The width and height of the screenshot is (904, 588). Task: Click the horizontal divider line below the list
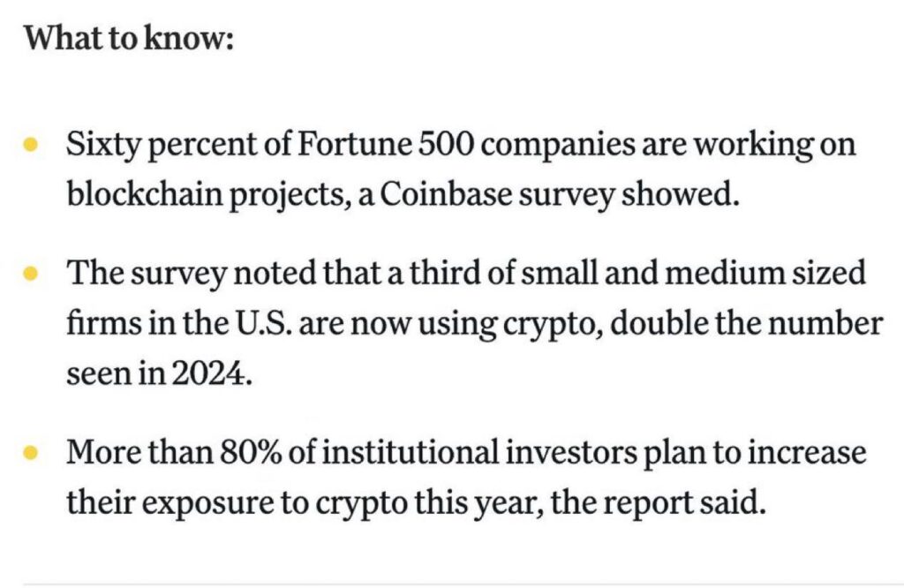pos(452,583)
